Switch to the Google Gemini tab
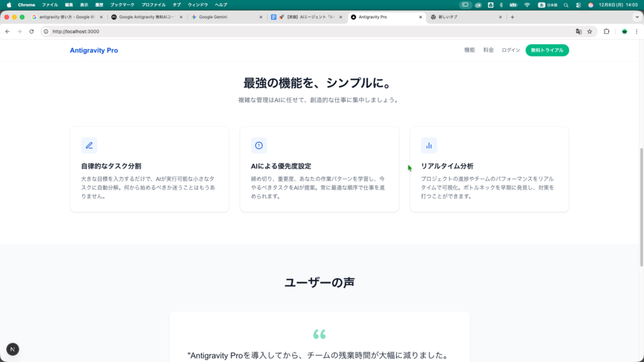Image resolution: width=644 pixels, height=362 pixels. pos(226,17)
